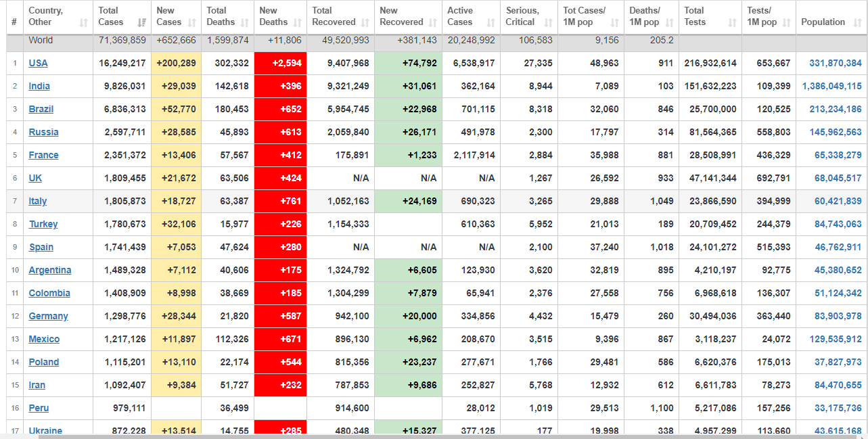This screenshot has width=868, height=439.
Task: Open UK population link 68,045,517
Action: [838, 178]
